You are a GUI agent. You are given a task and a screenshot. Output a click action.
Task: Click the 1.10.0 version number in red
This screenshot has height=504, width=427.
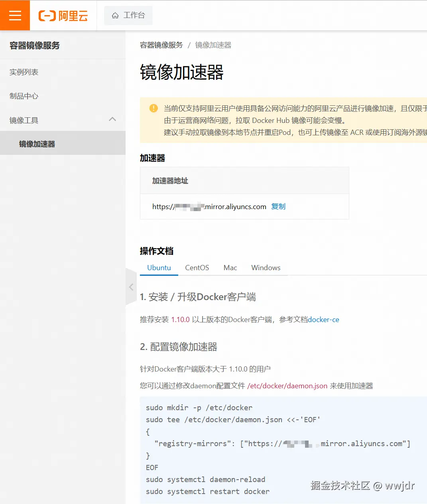181,320
